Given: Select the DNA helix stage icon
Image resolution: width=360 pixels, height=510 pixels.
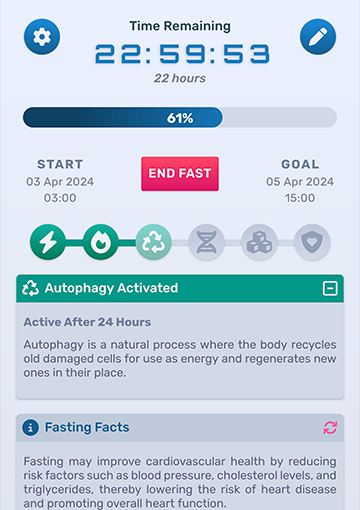Looking at the screenshot, I should (206, 242).
